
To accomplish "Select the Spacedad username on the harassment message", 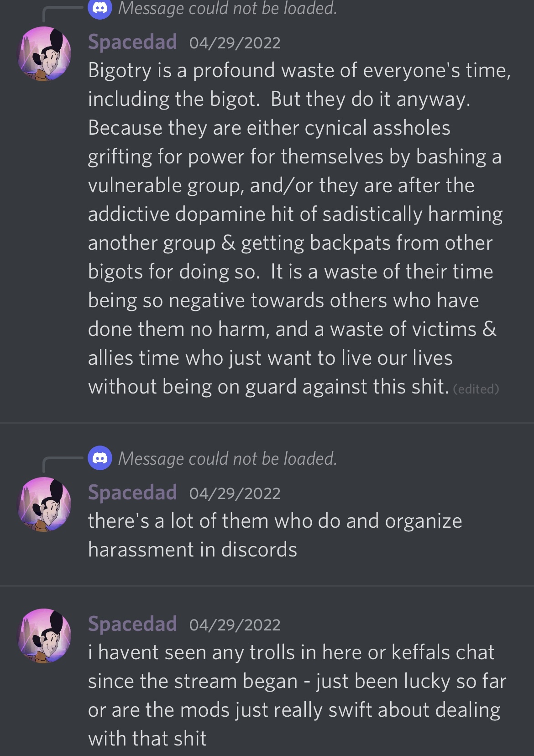I will click(132, 493).
